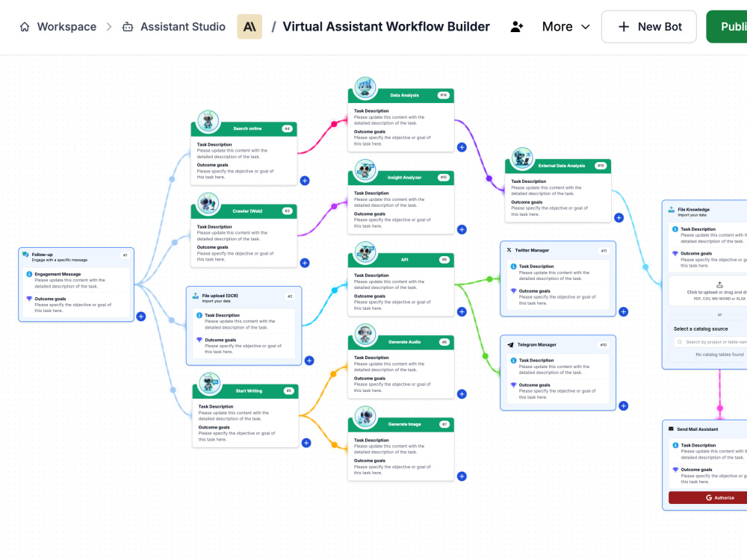Click the home icon beside Workspace
Viewport: 747px width, 560px height.
coord(25,27)
